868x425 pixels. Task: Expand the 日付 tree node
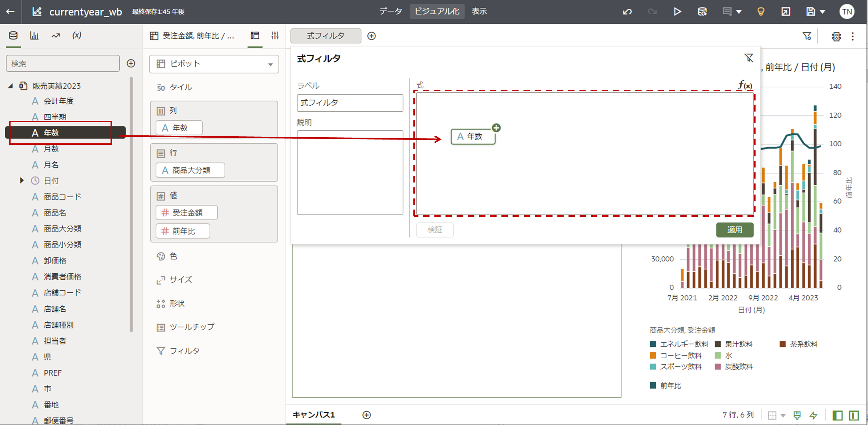22,180
